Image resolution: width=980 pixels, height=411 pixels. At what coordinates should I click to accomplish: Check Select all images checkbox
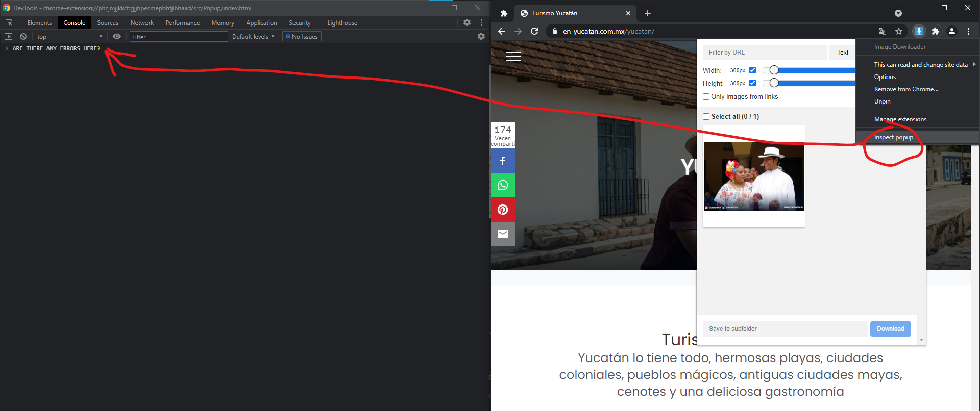(706, 117)
